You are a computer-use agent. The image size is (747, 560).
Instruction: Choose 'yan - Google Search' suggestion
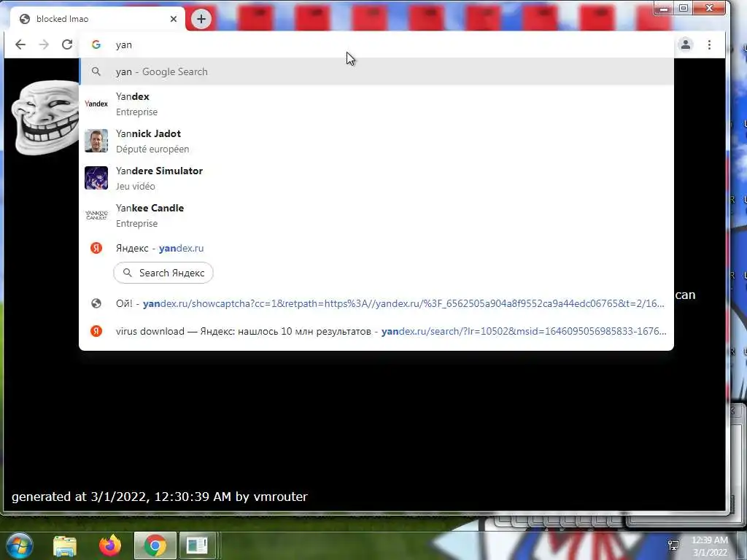[376, 71]
